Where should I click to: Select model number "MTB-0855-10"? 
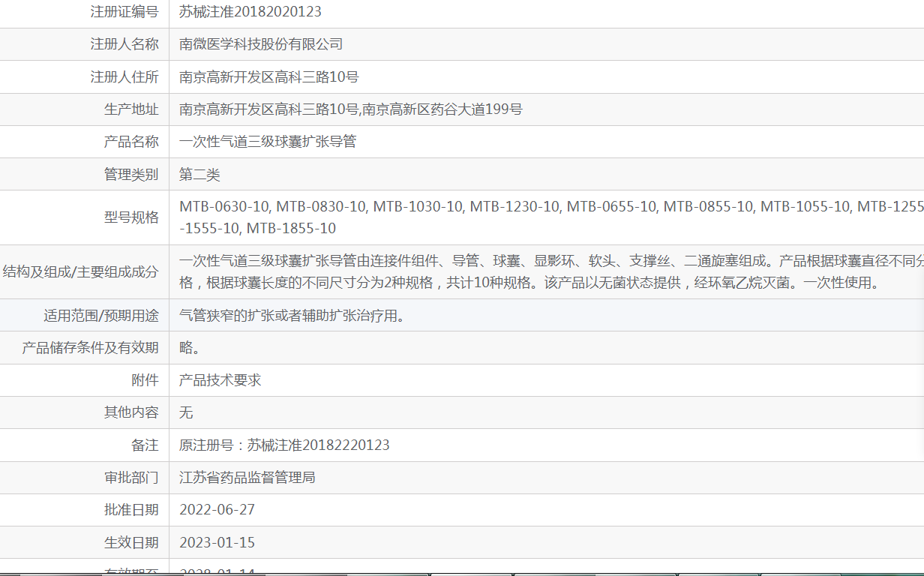click(709, 207)
